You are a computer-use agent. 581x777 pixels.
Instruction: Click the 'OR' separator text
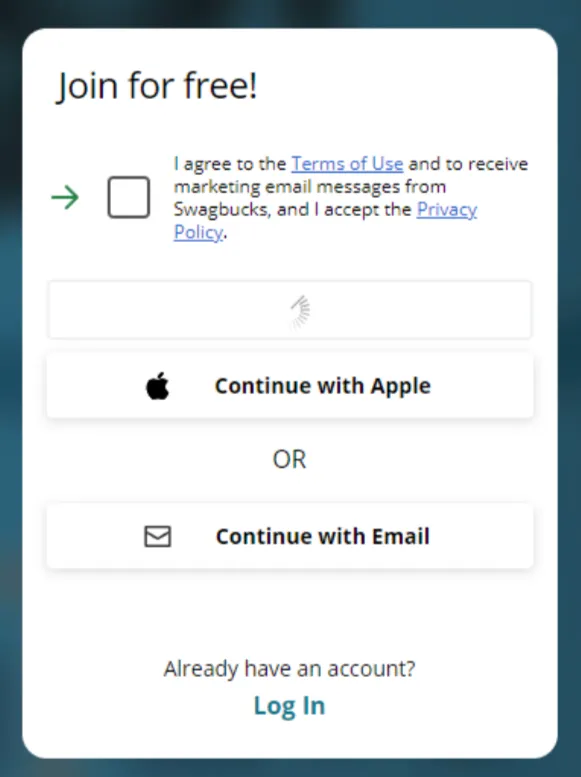[x=290, y=460]
